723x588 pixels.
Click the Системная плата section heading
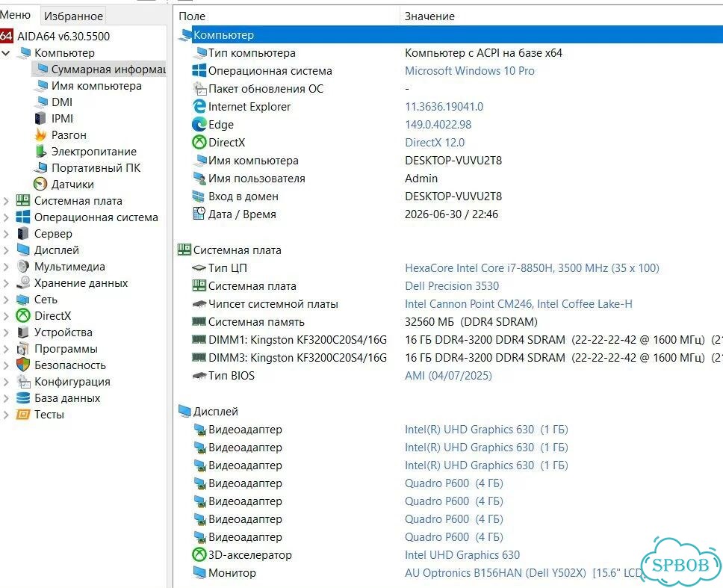coord(237,250)
